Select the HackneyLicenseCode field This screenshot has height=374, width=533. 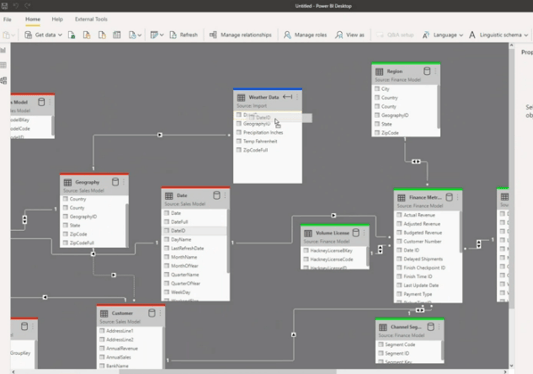click(x=333, y=259)
